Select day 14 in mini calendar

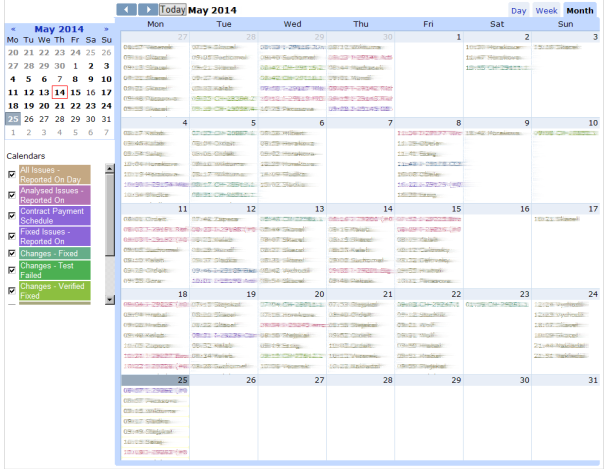point(59,91)
